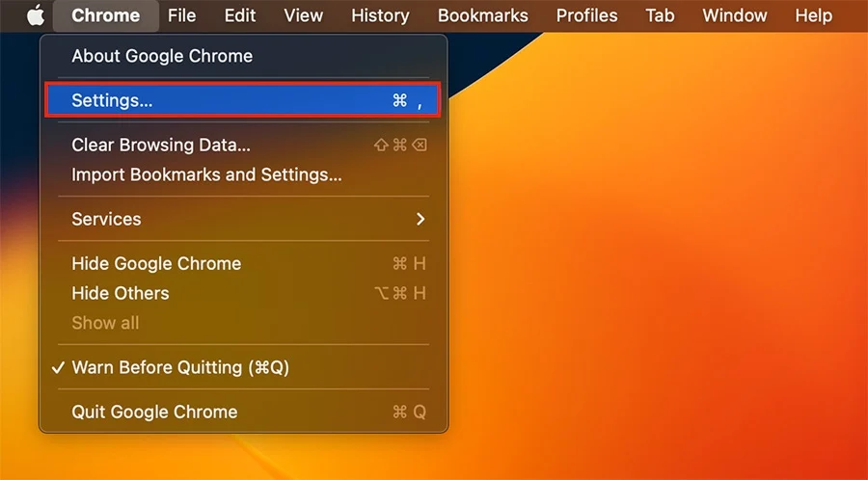This screenshot has width=868, height=480.
Task: Open the History menu
Action: pyautogui.click(x=380, y=15)
